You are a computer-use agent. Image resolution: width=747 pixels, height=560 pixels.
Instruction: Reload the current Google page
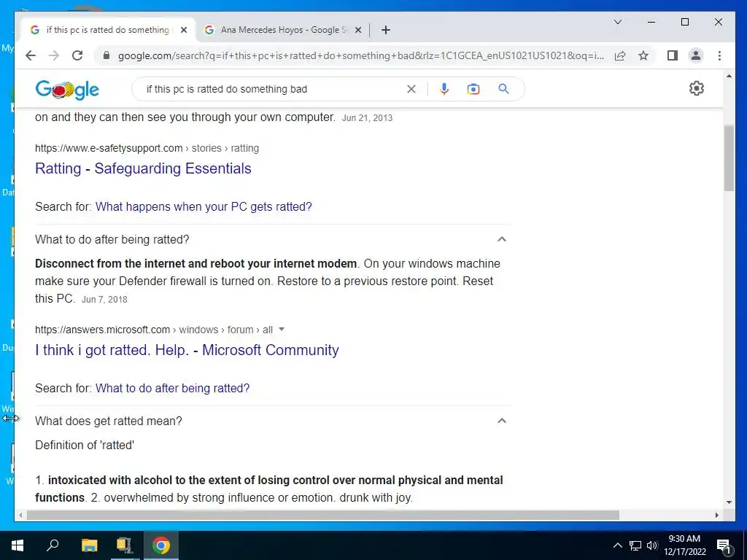pyautogui.click(x=77, y=55)
